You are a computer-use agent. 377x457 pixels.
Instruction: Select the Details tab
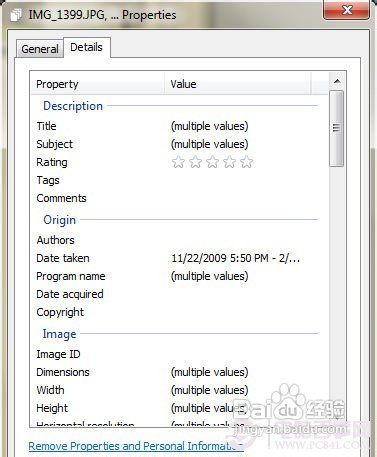coord(86,47)
